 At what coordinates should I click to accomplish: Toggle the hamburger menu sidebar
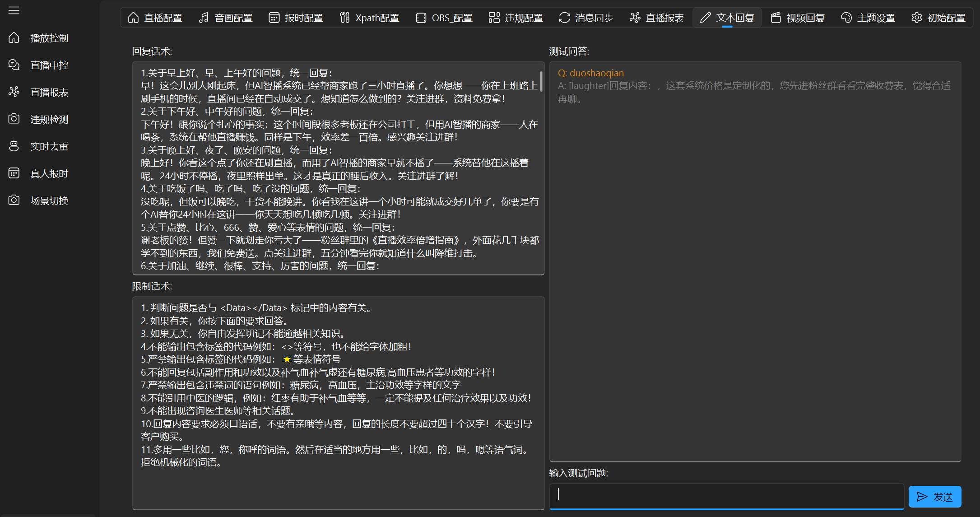tap(14, 10)
